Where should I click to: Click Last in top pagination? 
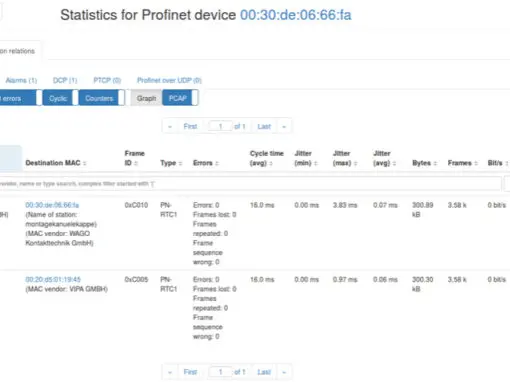click(264, 127)
